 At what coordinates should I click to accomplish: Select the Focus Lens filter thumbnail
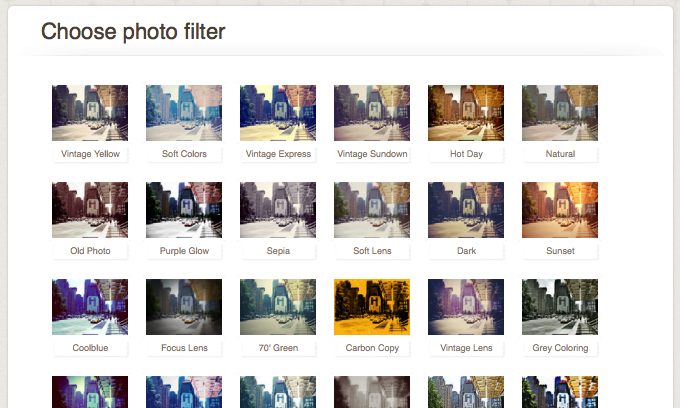[184, 307]
